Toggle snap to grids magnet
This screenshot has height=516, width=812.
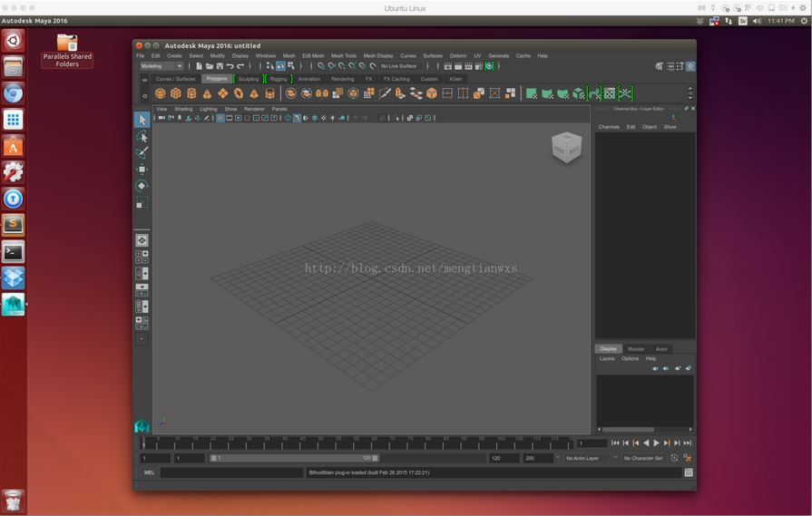[x=321, y=66]
